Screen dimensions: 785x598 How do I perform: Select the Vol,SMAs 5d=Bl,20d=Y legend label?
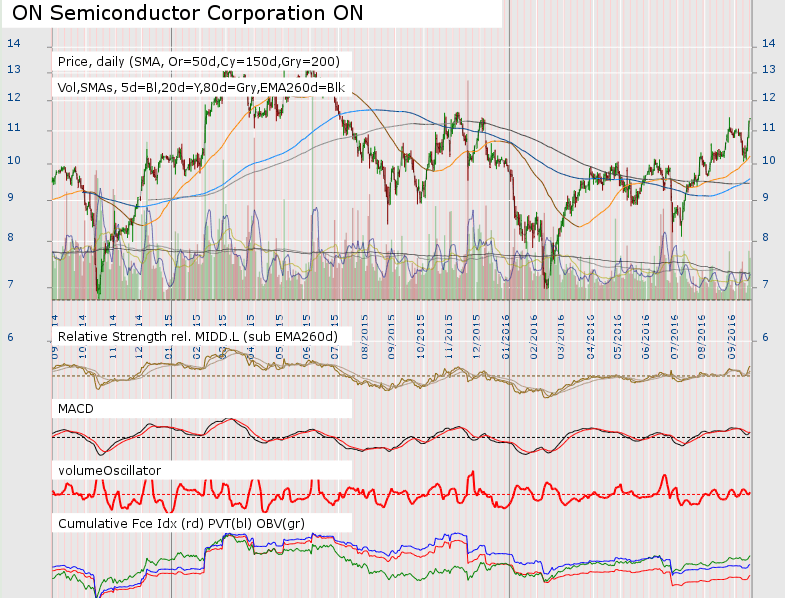pos(201,88)
